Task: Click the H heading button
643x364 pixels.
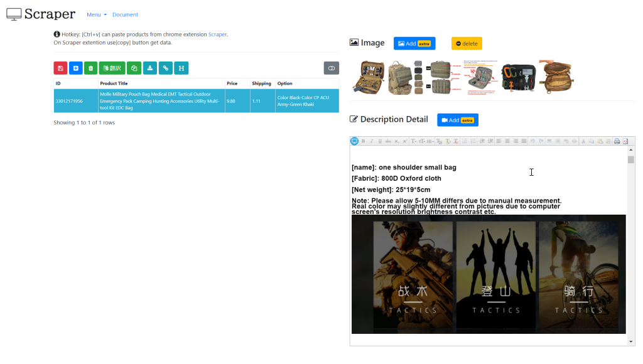Action: pyautogui.click(x=181, y=68)
